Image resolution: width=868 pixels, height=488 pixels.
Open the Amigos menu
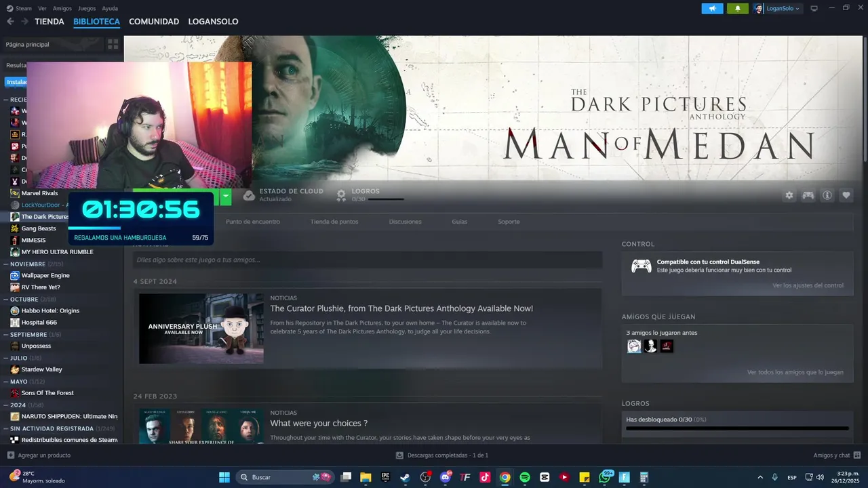(62, 8)
